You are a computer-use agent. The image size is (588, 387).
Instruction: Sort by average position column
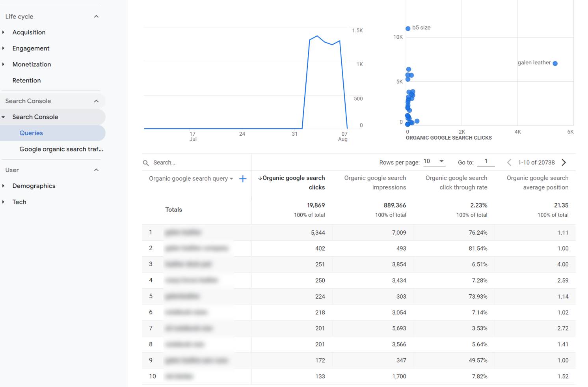(538, 183)
